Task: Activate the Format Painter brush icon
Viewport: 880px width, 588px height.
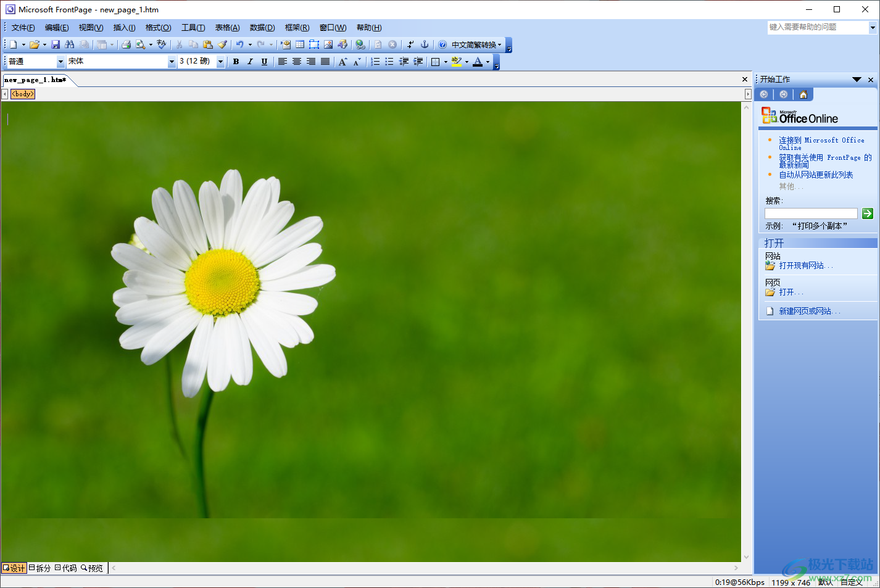Action: click(223, 44)
